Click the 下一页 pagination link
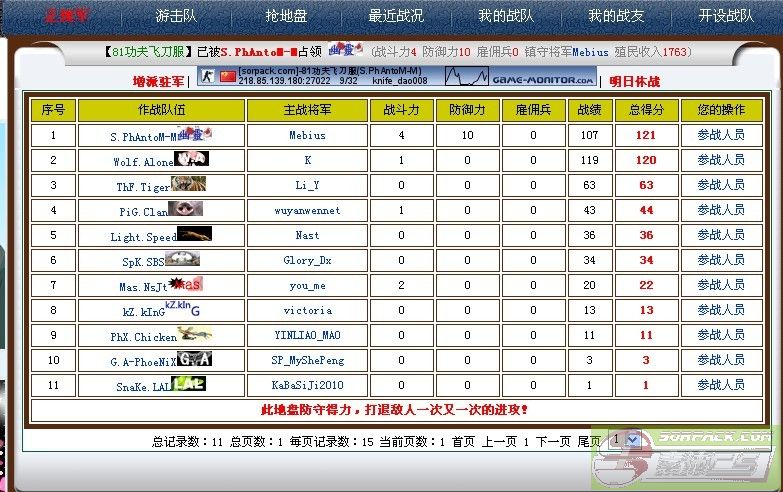Screen dimensions: 783x492 point(553,441)
